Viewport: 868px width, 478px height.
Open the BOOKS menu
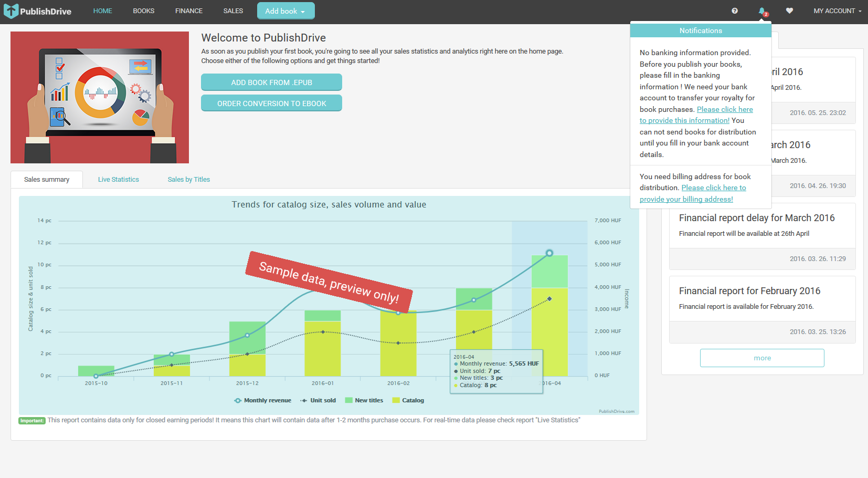[x=144, y=11]
